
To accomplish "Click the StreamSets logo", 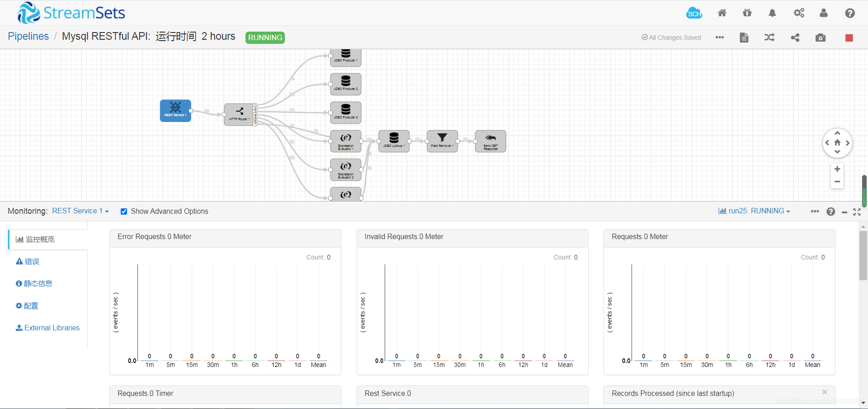I will (71, 13).
